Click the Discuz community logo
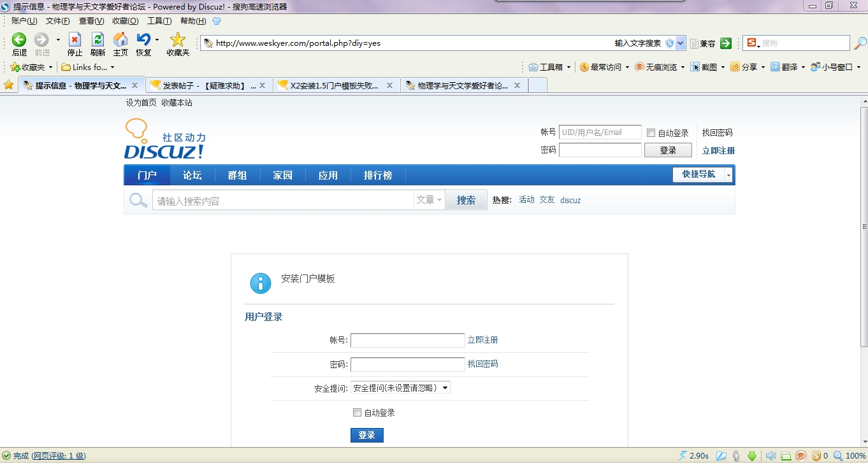Image resolution: width=868 pixels, height=463 pixels. (165, 139)
